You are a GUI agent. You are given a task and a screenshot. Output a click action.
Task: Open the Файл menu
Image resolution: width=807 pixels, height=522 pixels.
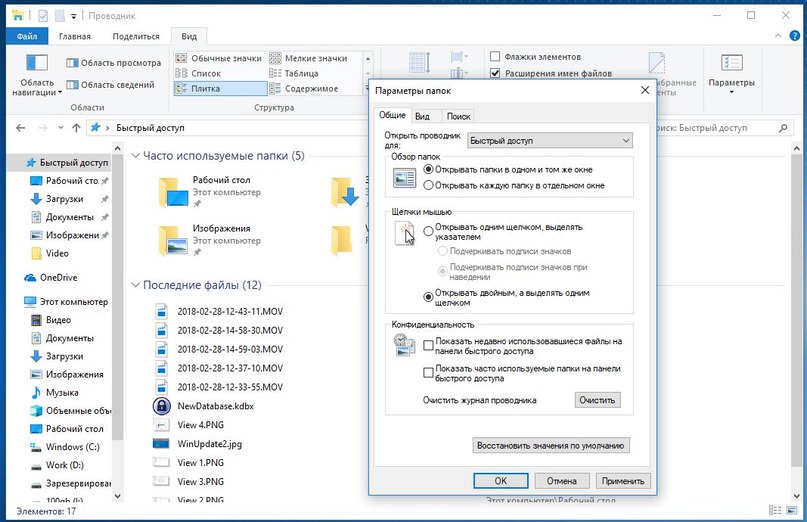[27, 36]
